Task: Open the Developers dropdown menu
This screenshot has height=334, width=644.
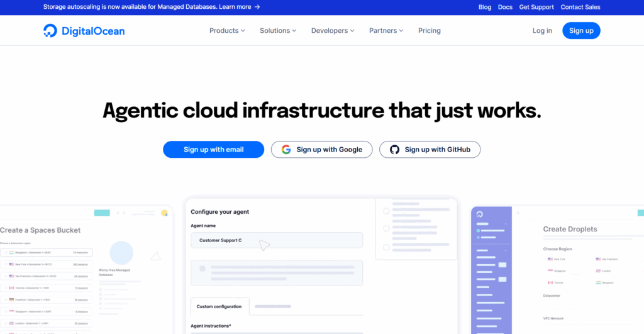Action: click(x=333, y=31)
